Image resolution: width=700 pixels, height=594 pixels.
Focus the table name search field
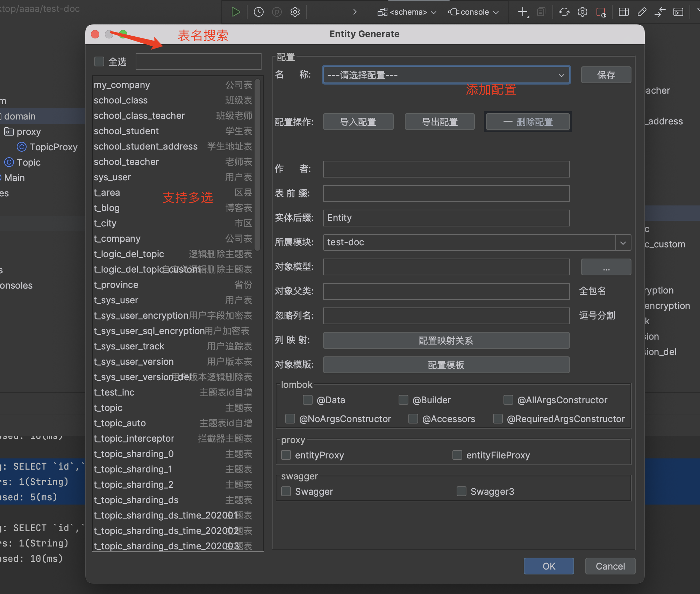pyautogui.click(x=198, y=61)
